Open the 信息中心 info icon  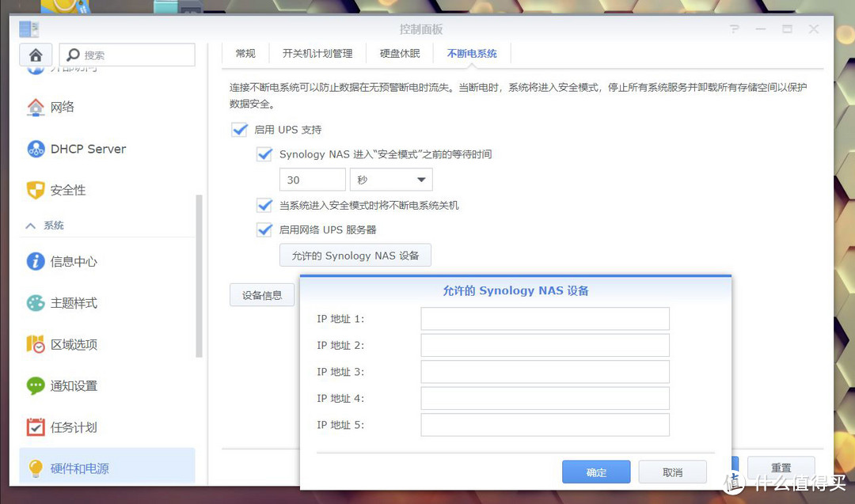(36, 262)
